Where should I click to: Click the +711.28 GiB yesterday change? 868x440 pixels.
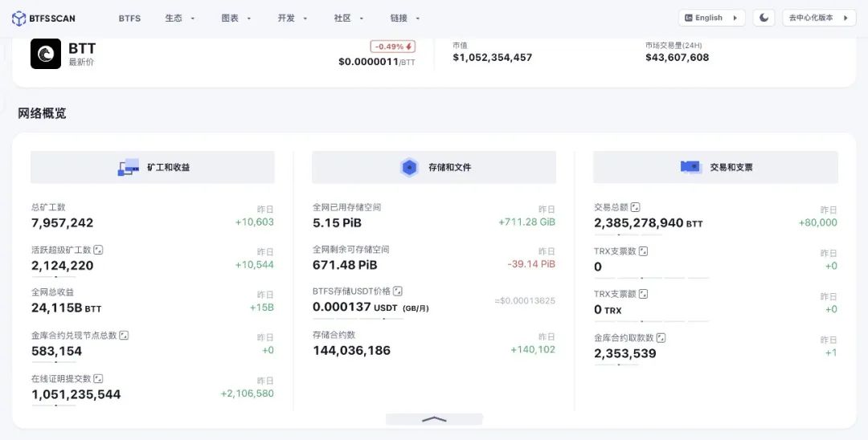click(x=527, y=222)
